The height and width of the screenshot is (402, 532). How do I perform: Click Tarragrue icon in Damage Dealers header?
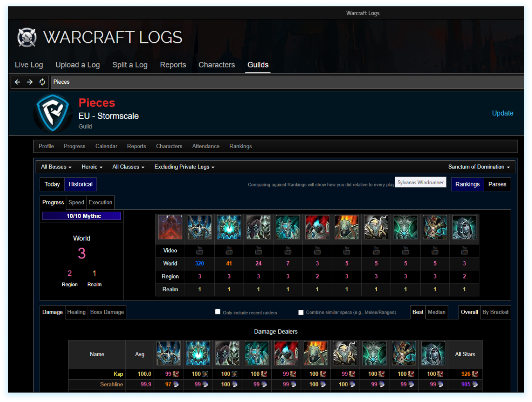point(168,354)
